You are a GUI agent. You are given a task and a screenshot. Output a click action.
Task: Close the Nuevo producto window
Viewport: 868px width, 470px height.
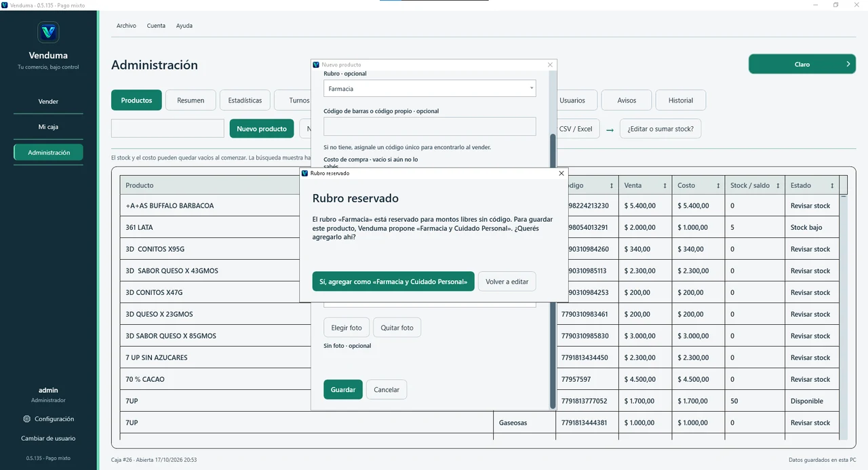[550, 64]
